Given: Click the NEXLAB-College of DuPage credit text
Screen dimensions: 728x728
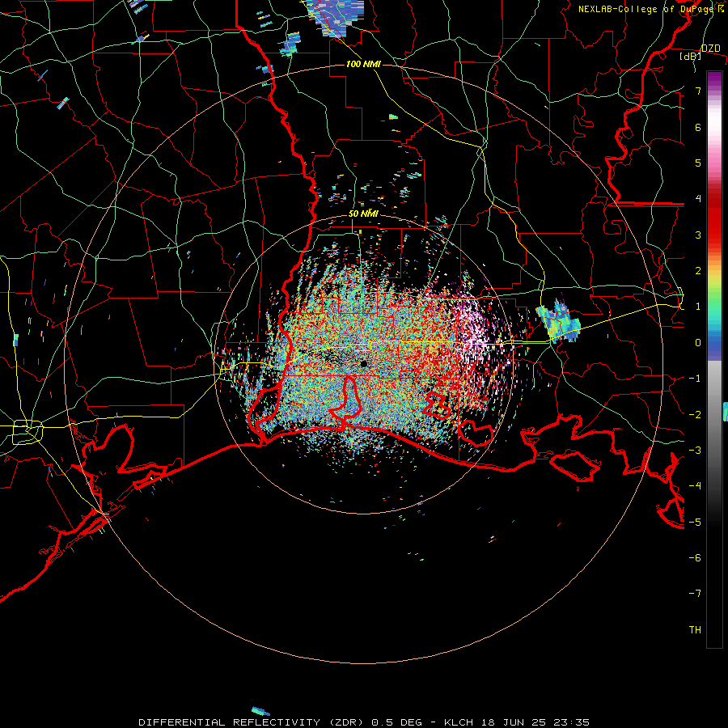Looking at the screenshot, I should click(x=651, y=9).
